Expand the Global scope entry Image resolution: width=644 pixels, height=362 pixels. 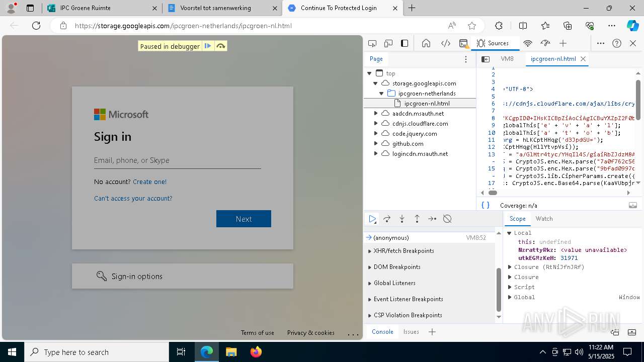pyautogui.click(x=510, y=297)
